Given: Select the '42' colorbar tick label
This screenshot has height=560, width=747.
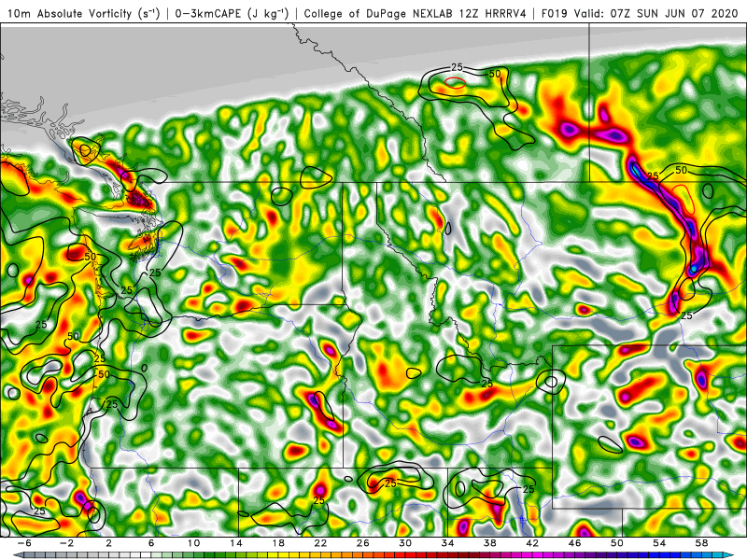Looking at the screenshot, I should tap(532, 543).
